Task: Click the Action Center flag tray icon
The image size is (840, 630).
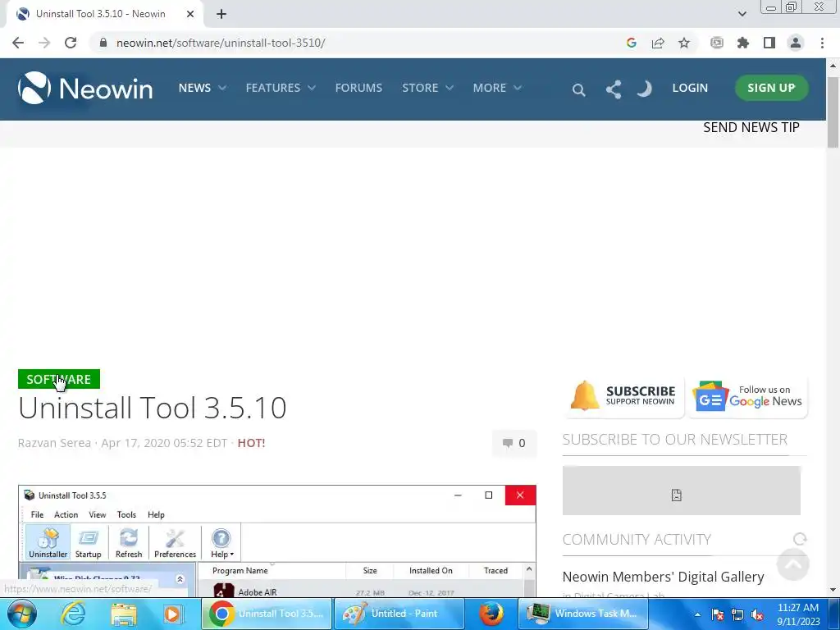Action: [x=717, y=615]
